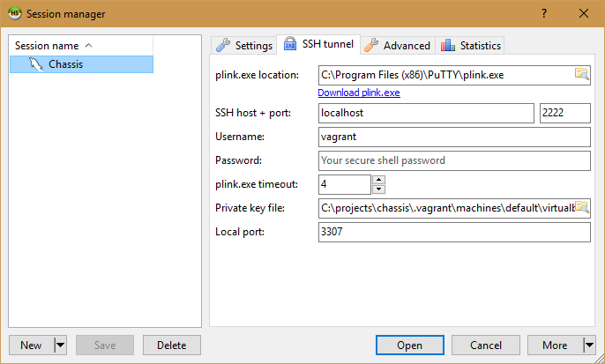
Task: Increase plink.exe timeout with up arrow
Action: (x=379, y=180)
